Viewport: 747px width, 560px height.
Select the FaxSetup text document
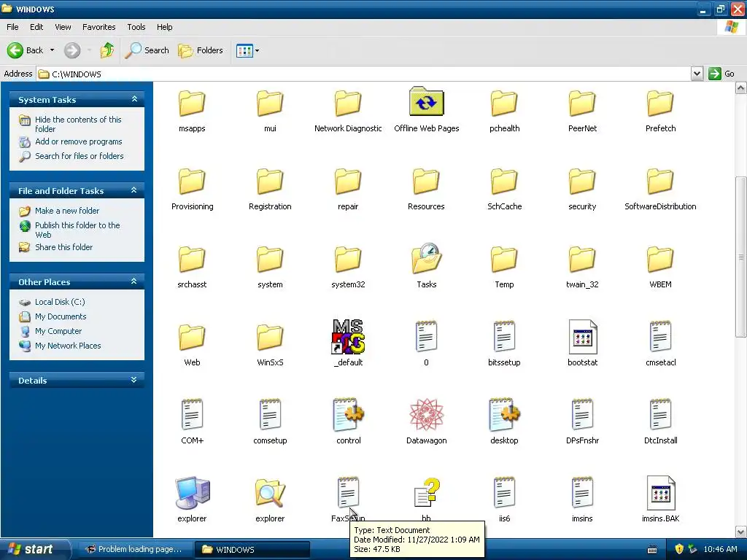[348, 493]
